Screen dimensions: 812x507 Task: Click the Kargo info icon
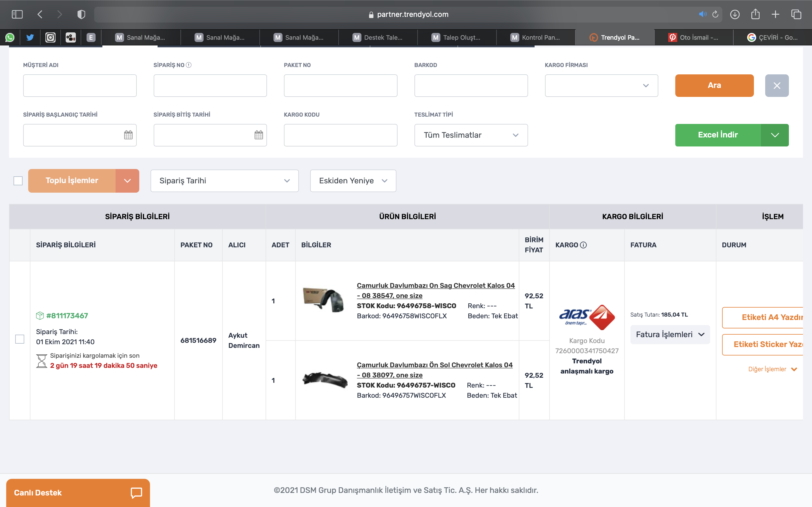click(x=584, y=245)
